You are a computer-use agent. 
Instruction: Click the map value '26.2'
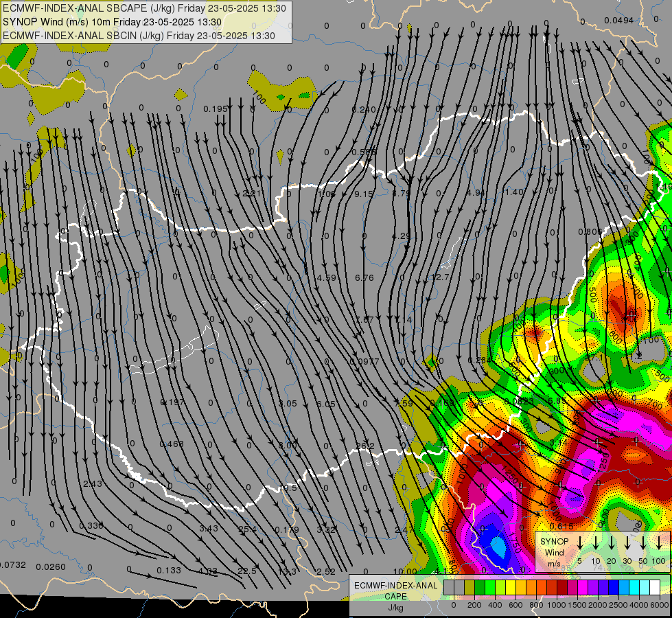(x=365, y=446)
